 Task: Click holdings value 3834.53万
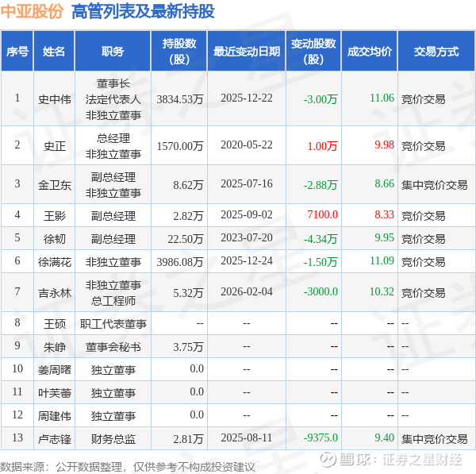180,99
